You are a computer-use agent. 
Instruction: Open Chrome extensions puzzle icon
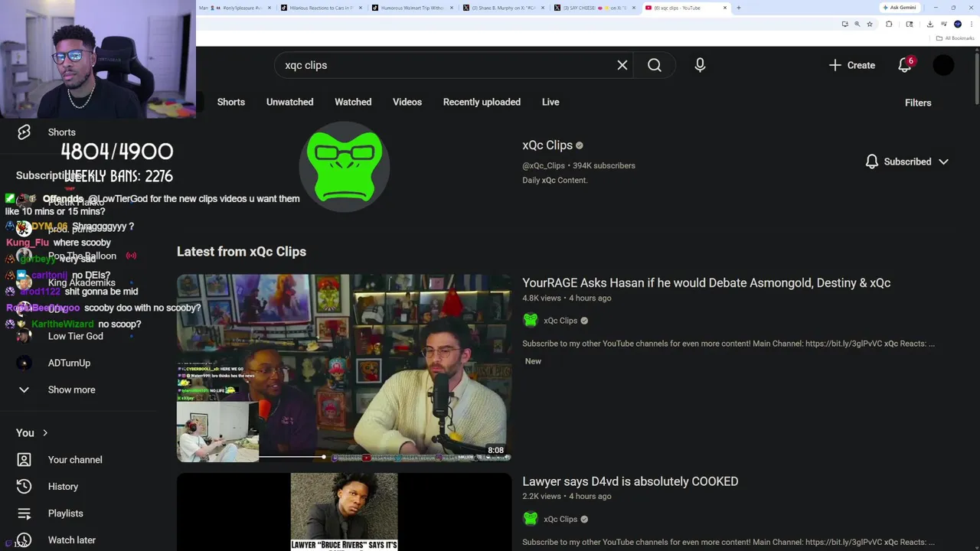pos(889,24)
